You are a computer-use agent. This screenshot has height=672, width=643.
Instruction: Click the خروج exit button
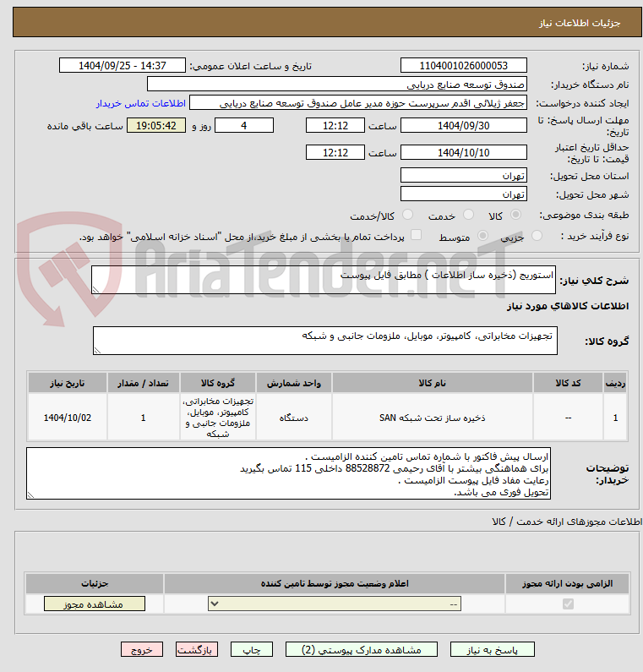[142, 650]
